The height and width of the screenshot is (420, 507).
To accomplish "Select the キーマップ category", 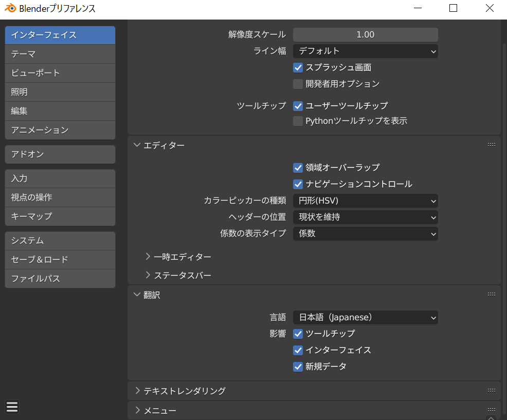I will click(x=60, y=216).
